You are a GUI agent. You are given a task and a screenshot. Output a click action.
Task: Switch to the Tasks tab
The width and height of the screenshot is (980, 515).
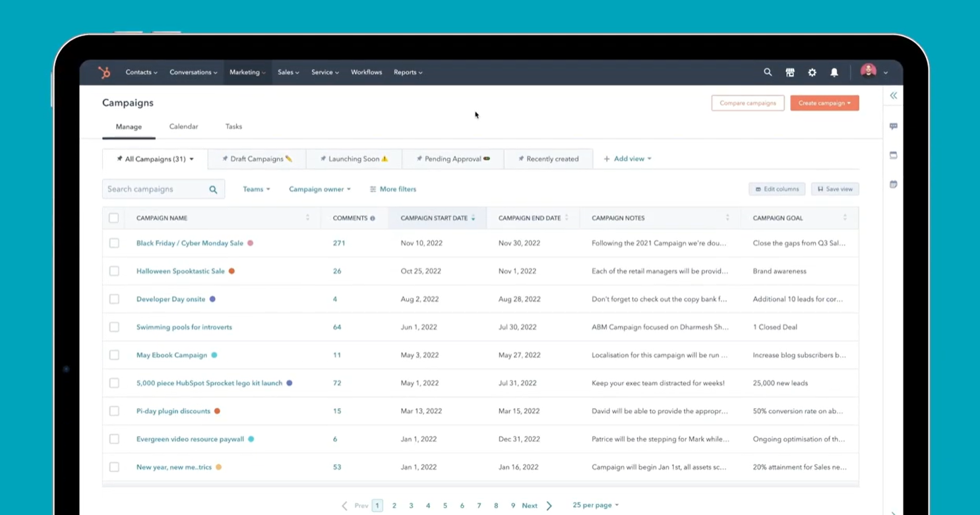click(233, 127)
